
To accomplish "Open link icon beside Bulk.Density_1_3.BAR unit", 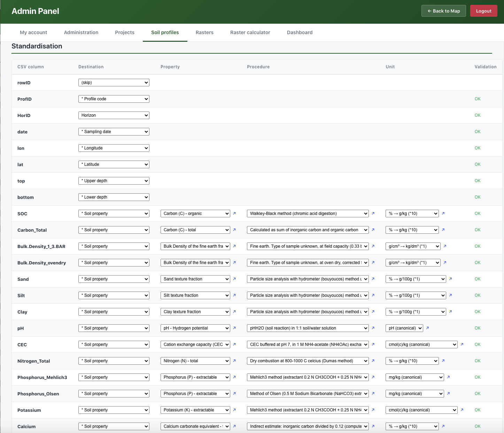I will [x=445, y=246].
